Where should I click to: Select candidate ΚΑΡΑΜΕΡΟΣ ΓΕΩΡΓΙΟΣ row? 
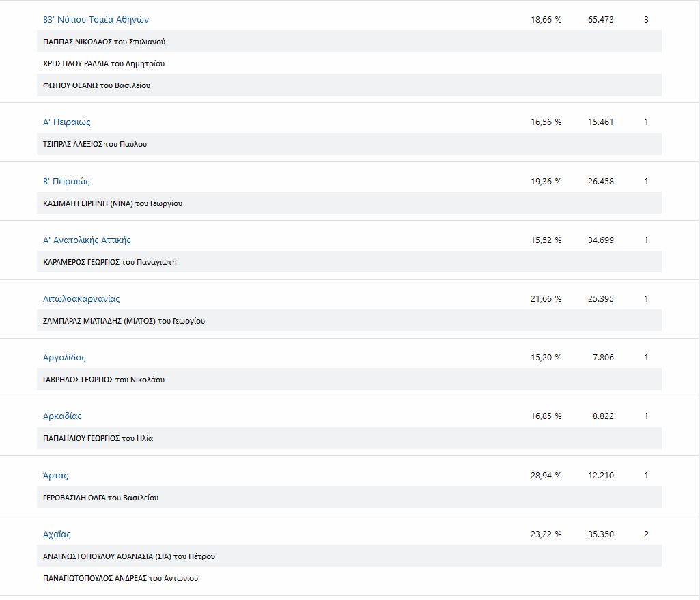[x=109, y=262]
